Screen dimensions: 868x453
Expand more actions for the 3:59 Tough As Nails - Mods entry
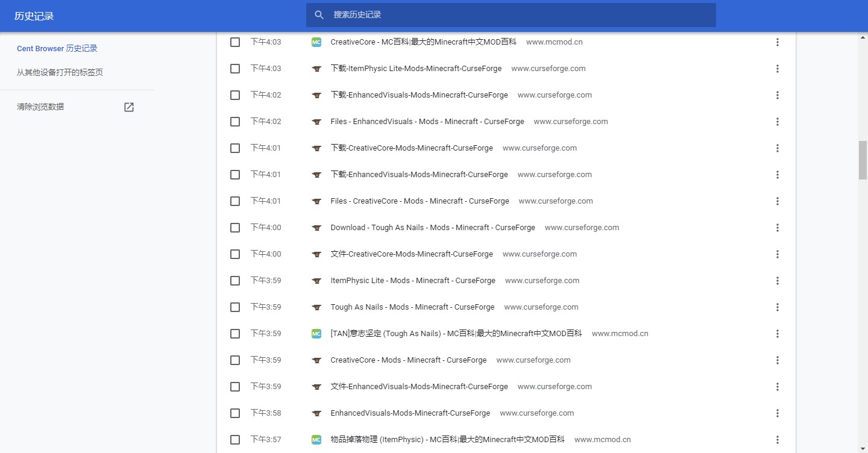point(778,307)
